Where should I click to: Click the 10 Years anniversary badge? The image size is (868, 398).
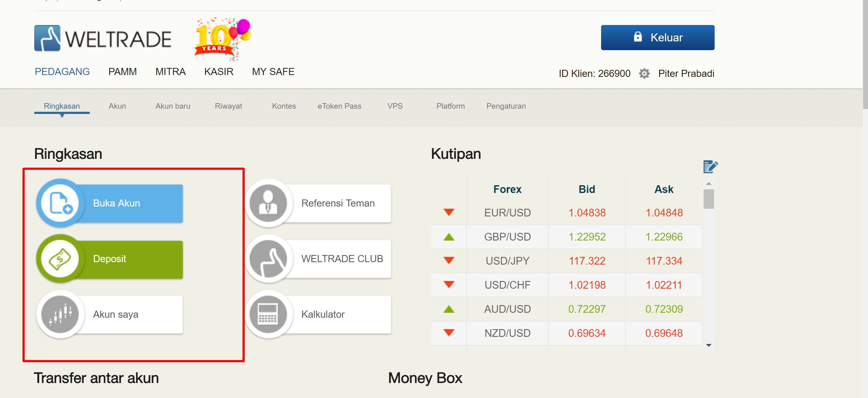coord(223,39)
